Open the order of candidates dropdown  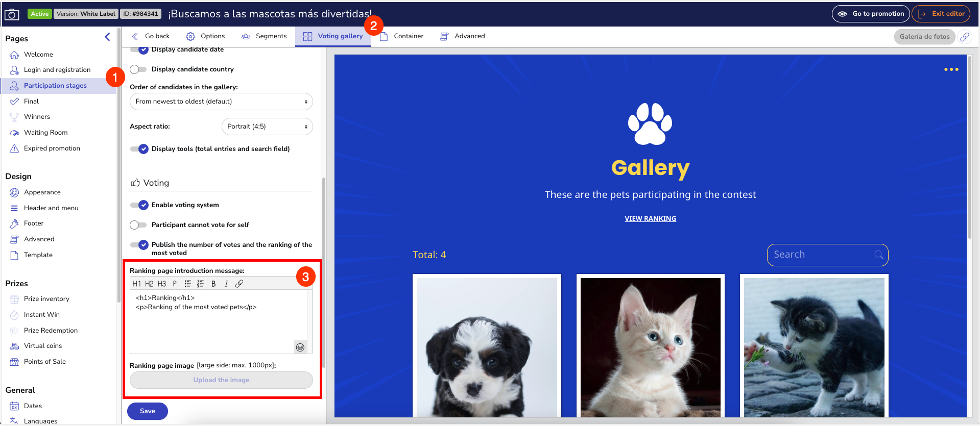point(221,102)
